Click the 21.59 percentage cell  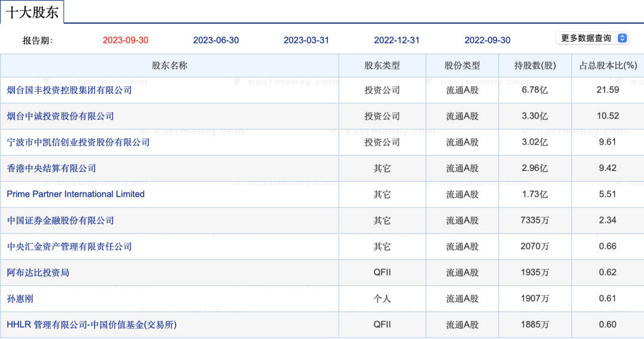click(x=608, y=90)
